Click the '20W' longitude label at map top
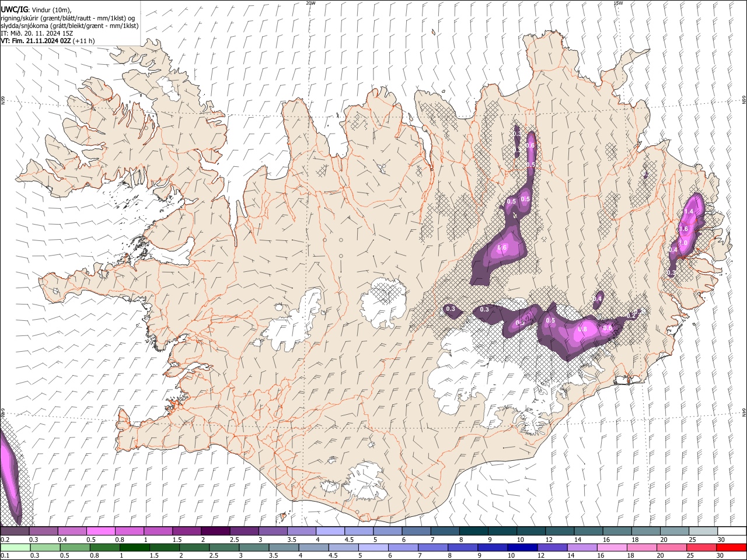The image size is (747, 560). pyautogui.click(x=310, y=3)
